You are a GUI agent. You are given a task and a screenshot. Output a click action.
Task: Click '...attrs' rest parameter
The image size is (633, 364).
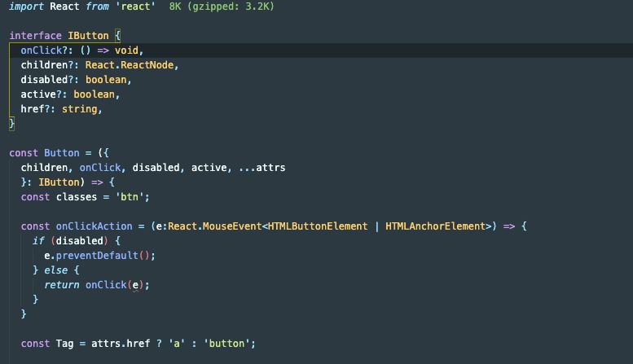(x=262, y=168)
